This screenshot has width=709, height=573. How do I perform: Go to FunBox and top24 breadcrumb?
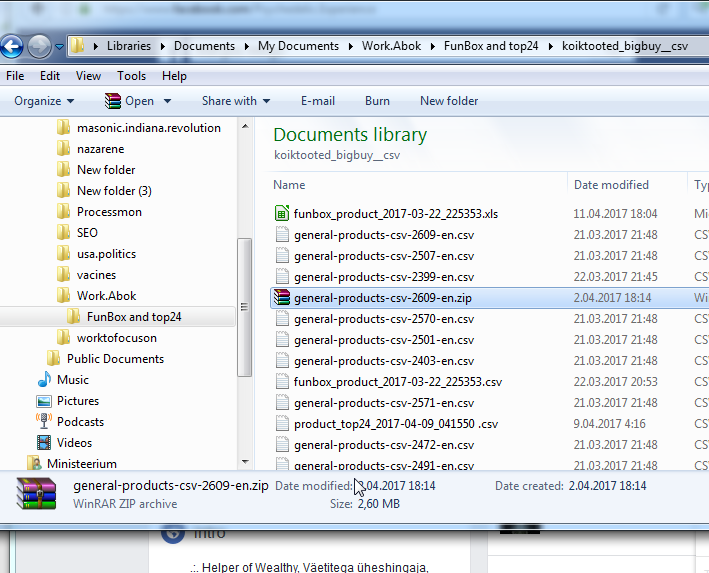click(491, 46)
